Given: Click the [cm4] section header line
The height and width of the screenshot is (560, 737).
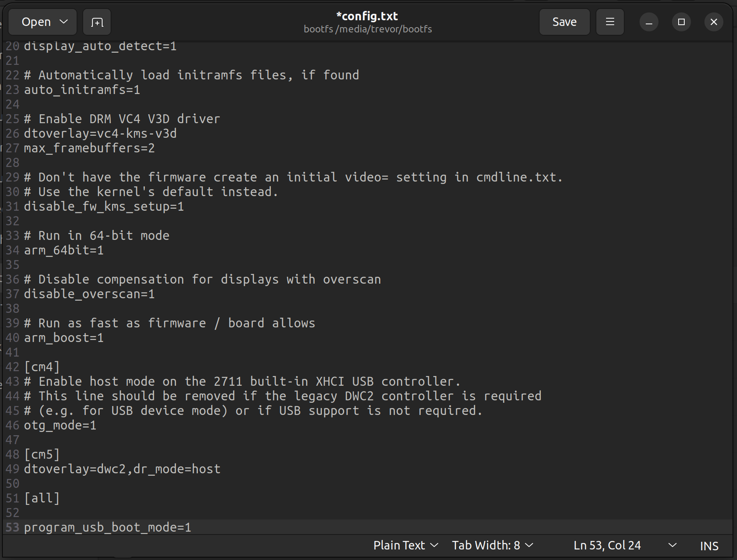Looking at the screenshot, I should pyautogui.click(x=42, y=367).
